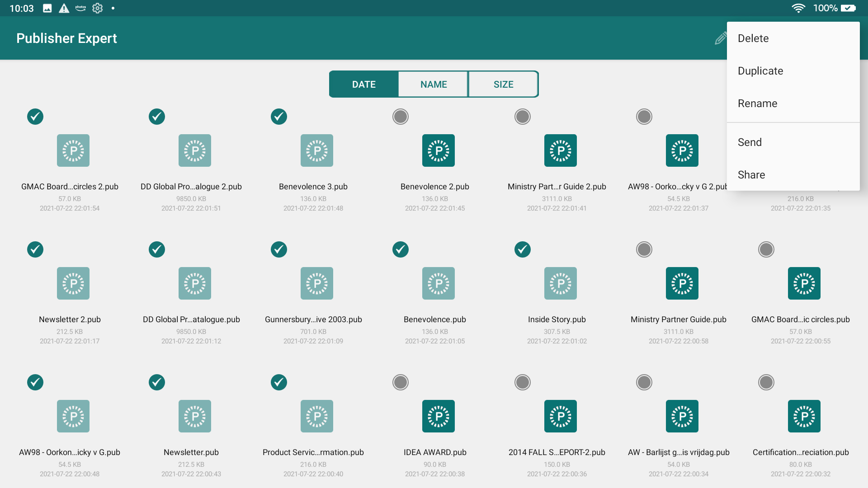Image resolution: width=868 pixels, height=488 pixels.
Task: Check the Ministry Partner Guide.pub selection circle
Action: point(644,249)
